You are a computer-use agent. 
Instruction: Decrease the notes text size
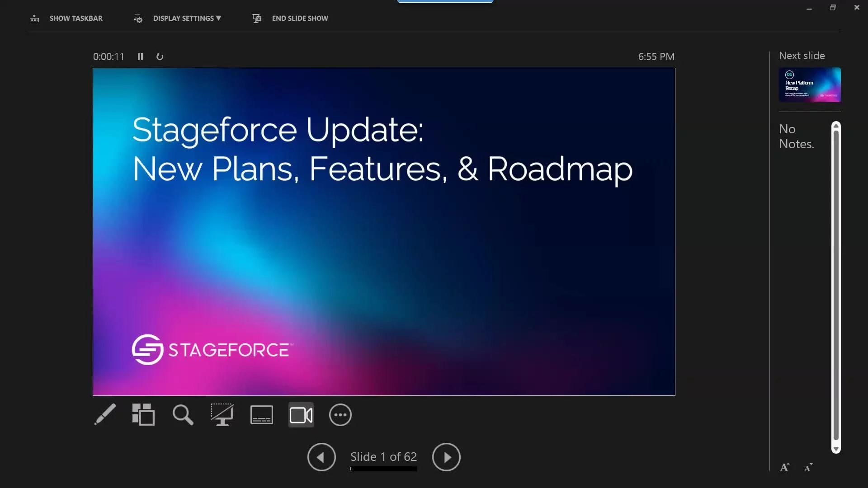point(808,467)
